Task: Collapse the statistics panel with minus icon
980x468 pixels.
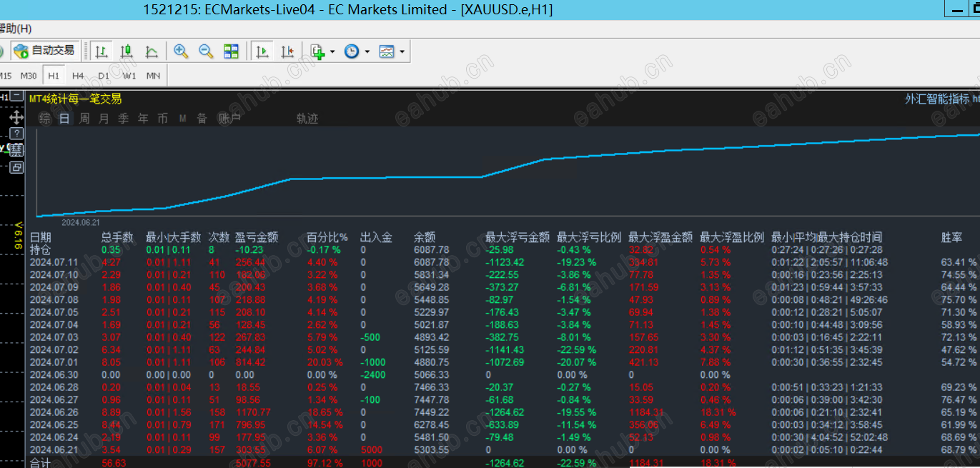Action: [x=16, y=96]
